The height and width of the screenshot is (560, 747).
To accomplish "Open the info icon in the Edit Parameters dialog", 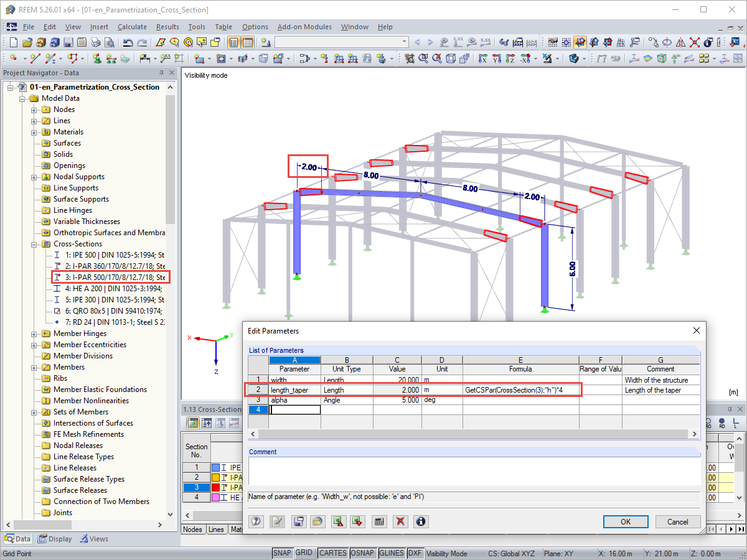I will tap(421, 521).
